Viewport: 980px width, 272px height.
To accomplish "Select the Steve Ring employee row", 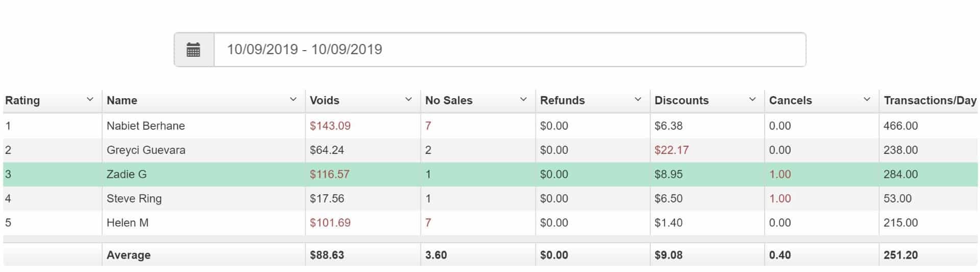I will 491,198.
